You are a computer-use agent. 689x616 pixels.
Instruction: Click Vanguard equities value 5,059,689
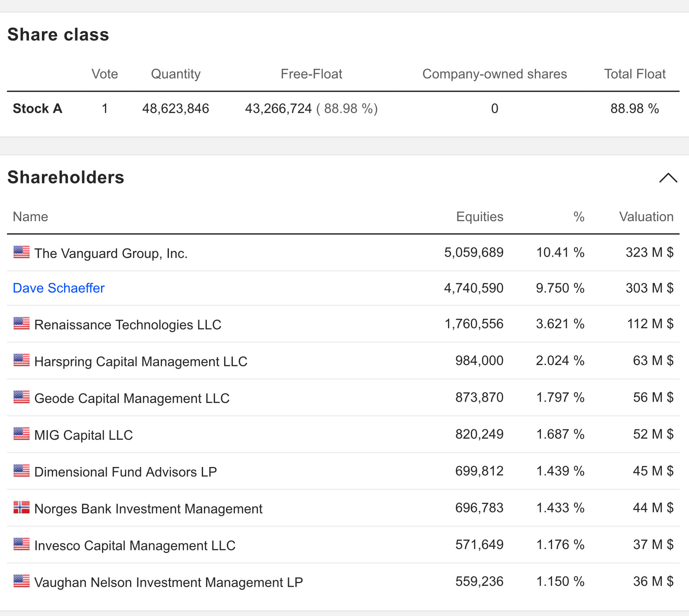[x=474, y=252]
